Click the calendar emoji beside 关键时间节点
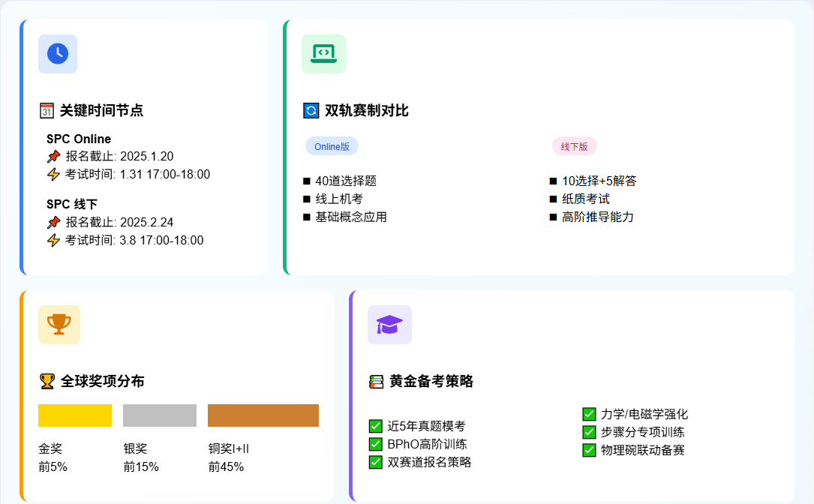This screenshot has height=504, width=814. click(47, 110)
